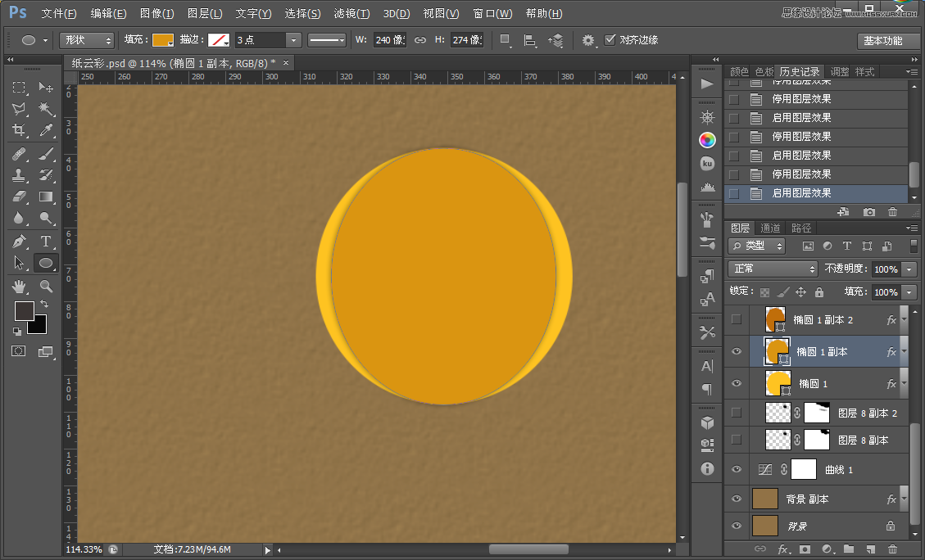Select the Rectangular Marquee tool
The height and width of the screenshot is (560, 925).
pos(19,88)
